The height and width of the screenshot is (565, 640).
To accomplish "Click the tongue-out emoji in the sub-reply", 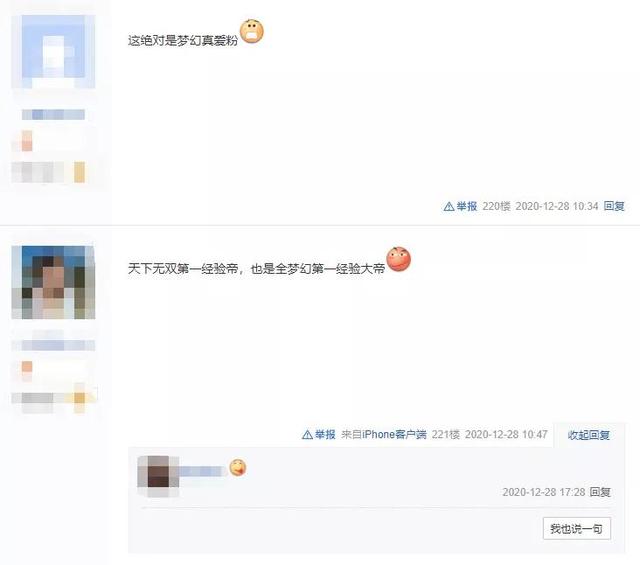I will pos(238,467).
